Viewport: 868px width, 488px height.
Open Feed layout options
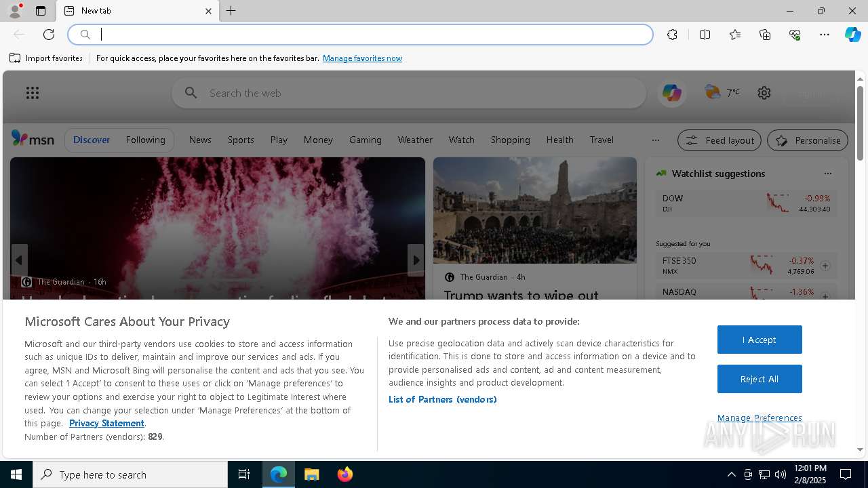(x=719, y=140)
